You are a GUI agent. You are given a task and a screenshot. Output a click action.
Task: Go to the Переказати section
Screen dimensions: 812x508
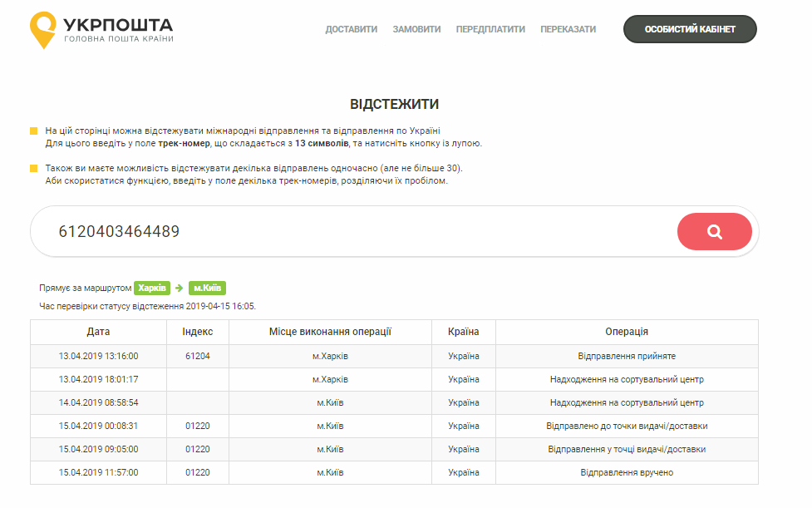click(568, 29)
